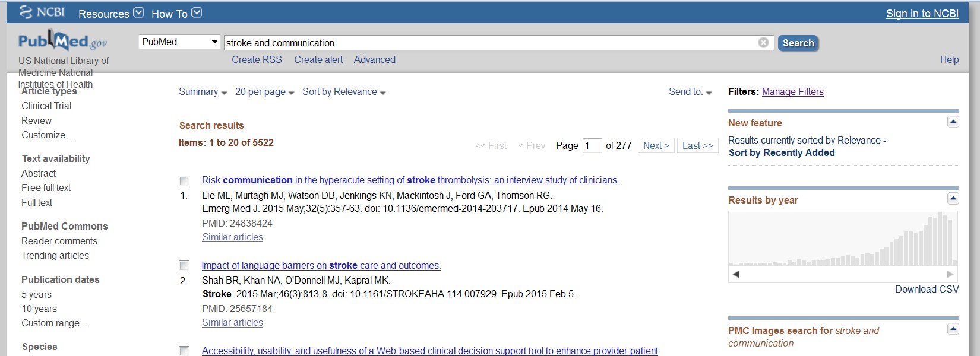Tick the checkbox for third result
The width and height of the screenshot is (980, 356).
[184, 351]
